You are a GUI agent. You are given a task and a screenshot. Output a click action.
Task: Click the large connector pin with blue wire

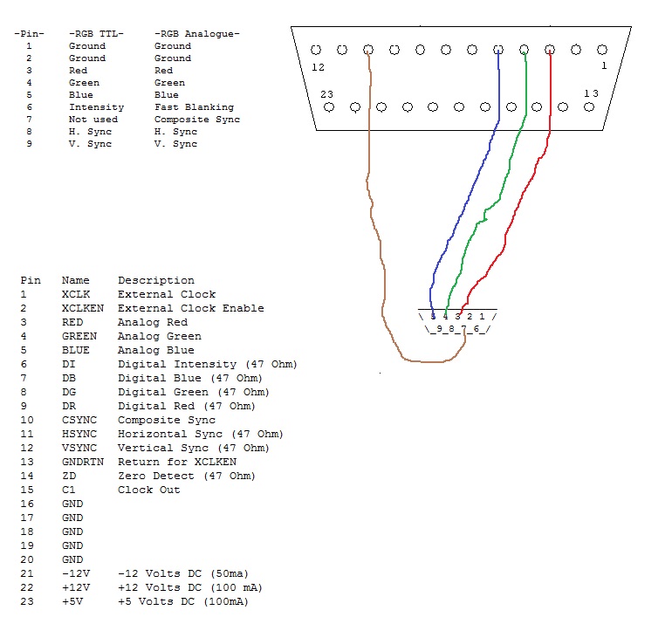tap(498, 50)
